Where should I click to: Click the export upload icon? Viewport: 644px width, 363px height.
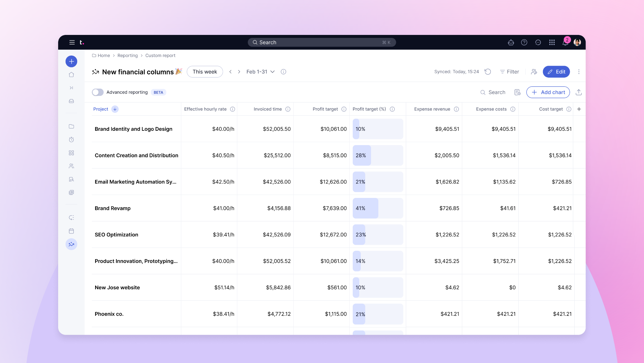point(579,92)
